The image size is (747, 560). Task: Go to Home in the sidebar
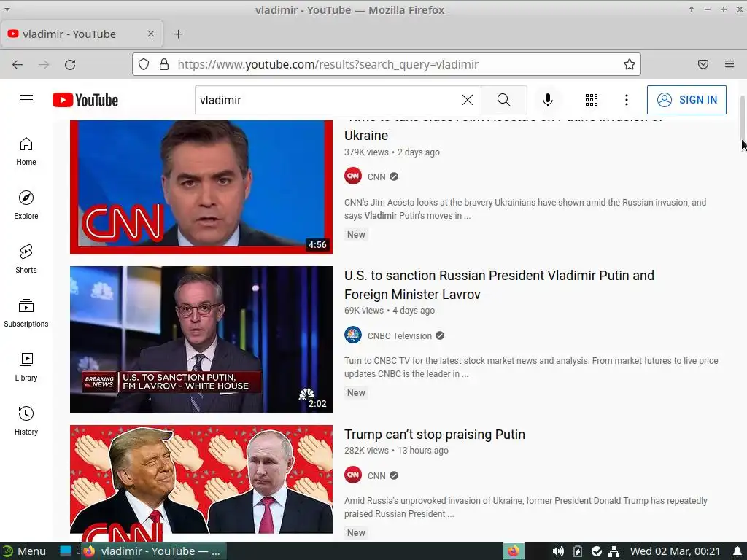[x=26, y=151]
